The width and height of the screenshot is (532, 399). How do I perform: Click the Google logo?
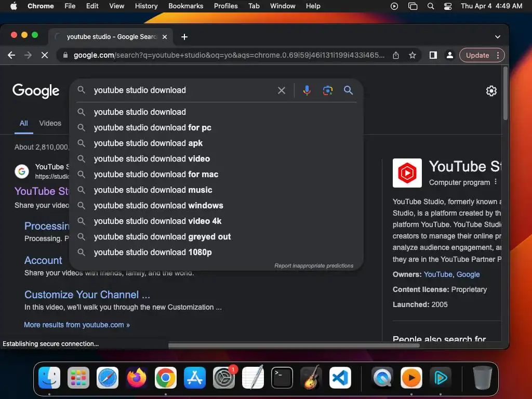coord(36,91)
